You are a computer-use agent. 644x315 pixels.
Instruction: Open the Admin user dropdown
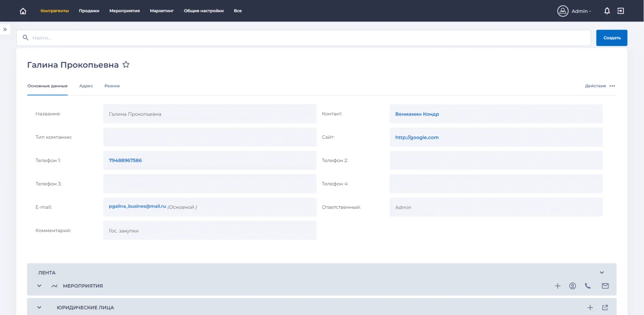[x=574, y=11]
